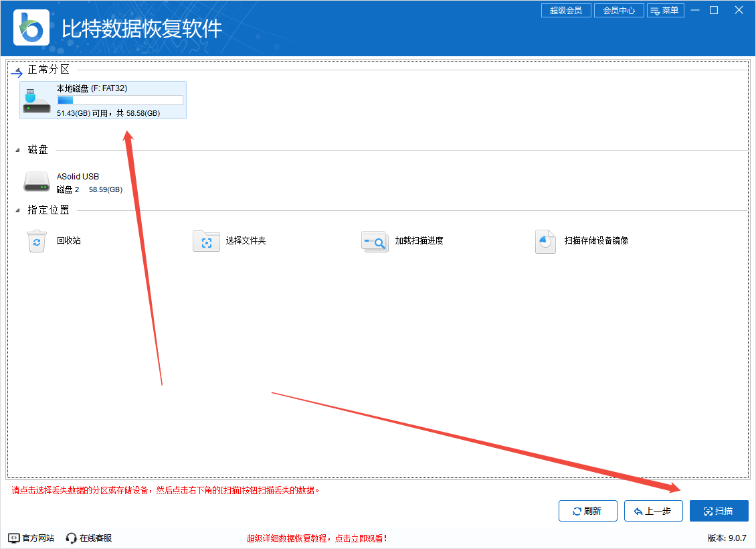Screen dimensions: 756x549
Task: Go back with the 上一步 button
Action: click(x=653, y=511)
